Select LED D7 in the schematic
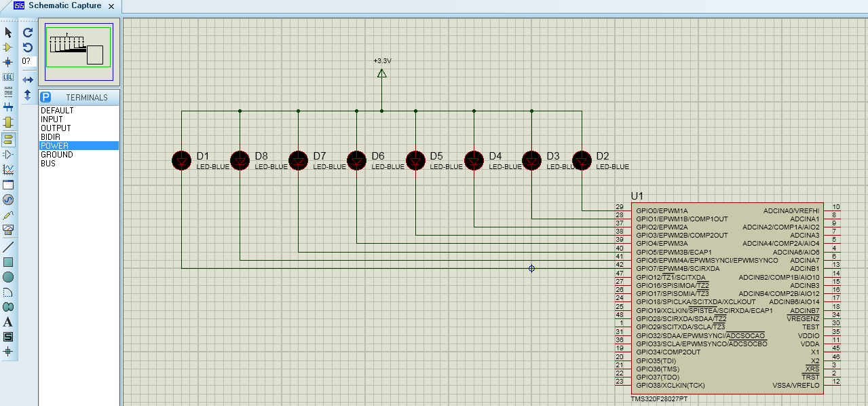The width and height of the screenshot is (868, 406). click(299, 160)
